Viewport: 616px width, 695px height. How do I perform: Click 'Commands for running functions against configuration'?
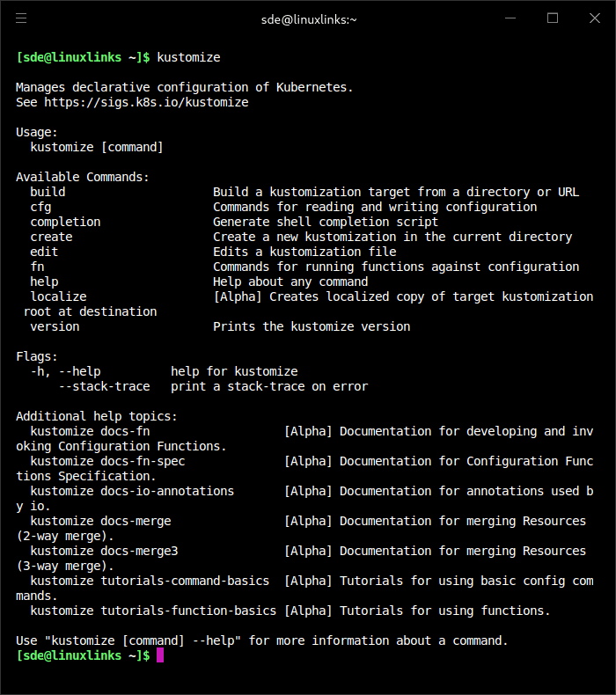pyautogui.click(x=396, y=267)
